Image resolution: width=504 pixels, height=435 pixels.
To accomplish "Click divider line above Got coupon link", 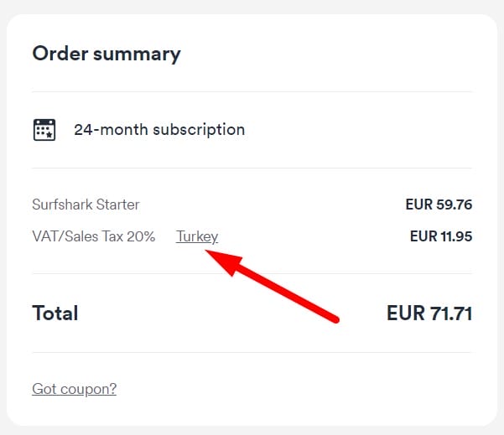I will pyautogui.click(x=252, y=352).
